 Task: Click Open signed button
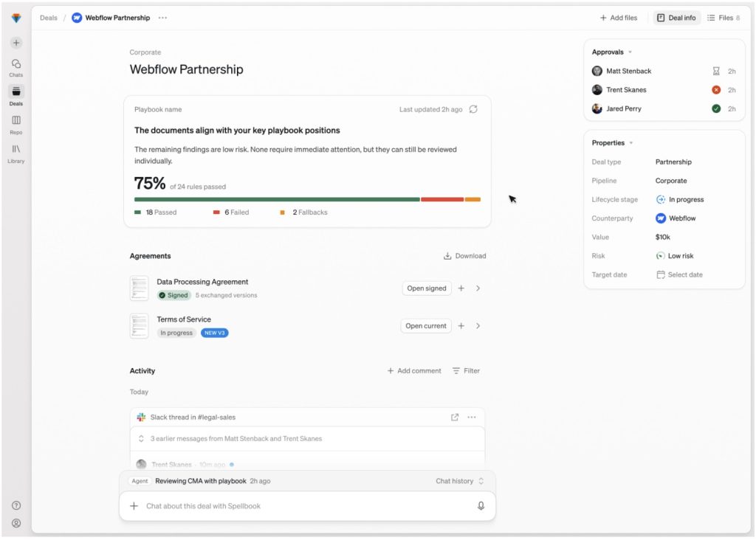tap(427, 288)
